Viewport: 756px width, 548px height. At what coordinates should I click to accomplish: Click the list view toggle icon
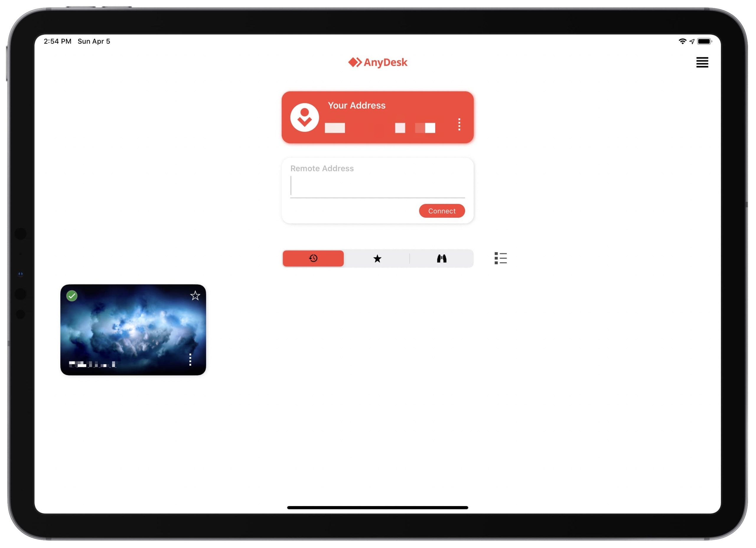click(x=500, y=258)
